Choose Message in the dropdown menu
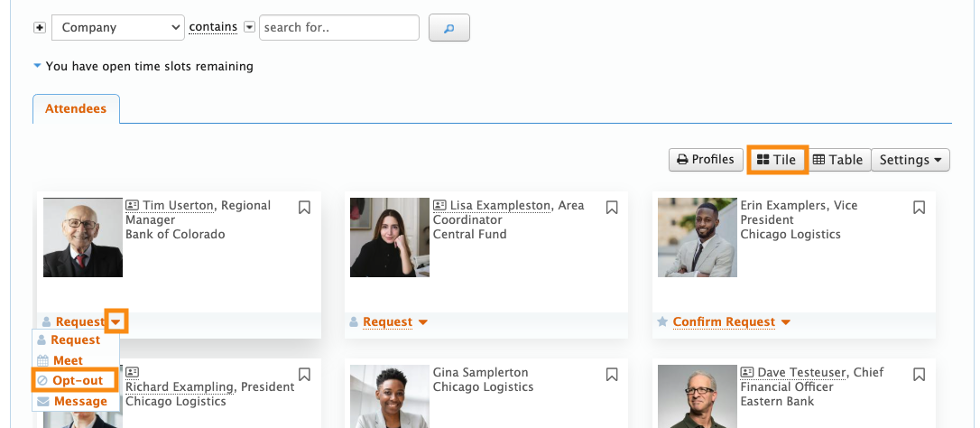The image size is (980, 428). (x=79, y=401)
